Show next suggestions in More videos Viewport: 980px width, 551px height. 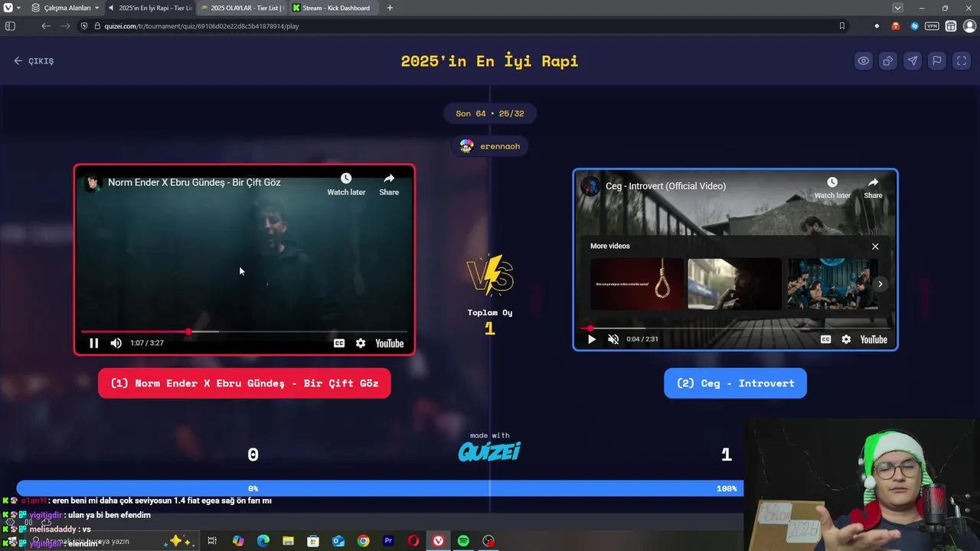(x=880, y=284)
